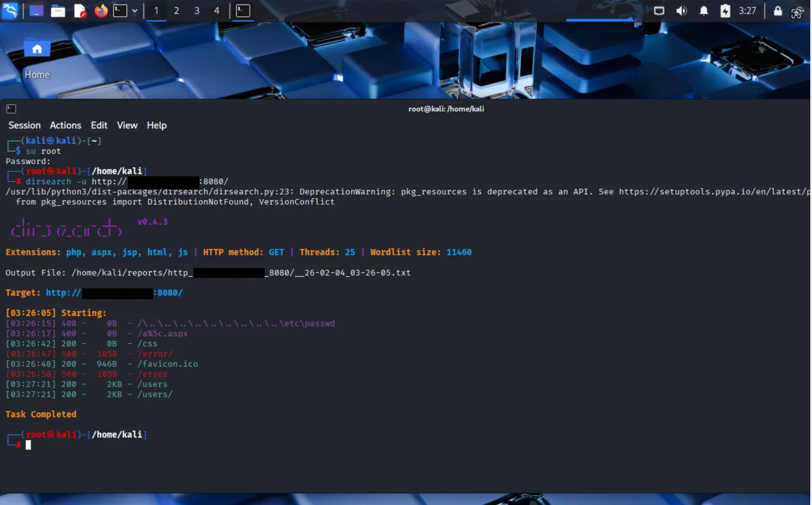Viewport: 812px width, 505px height.
Task: Select the running terminal in the taskbar
Action: pos(243,11)
